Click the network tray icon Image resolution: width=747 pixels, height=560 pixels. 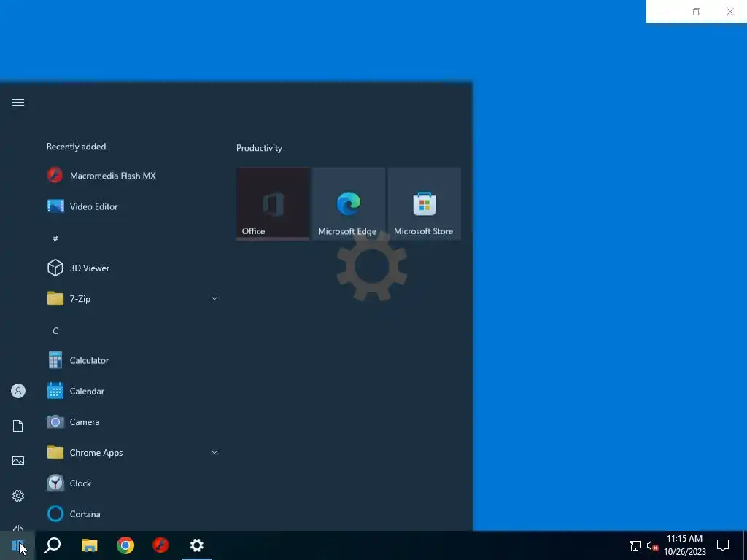coord(635,545)
